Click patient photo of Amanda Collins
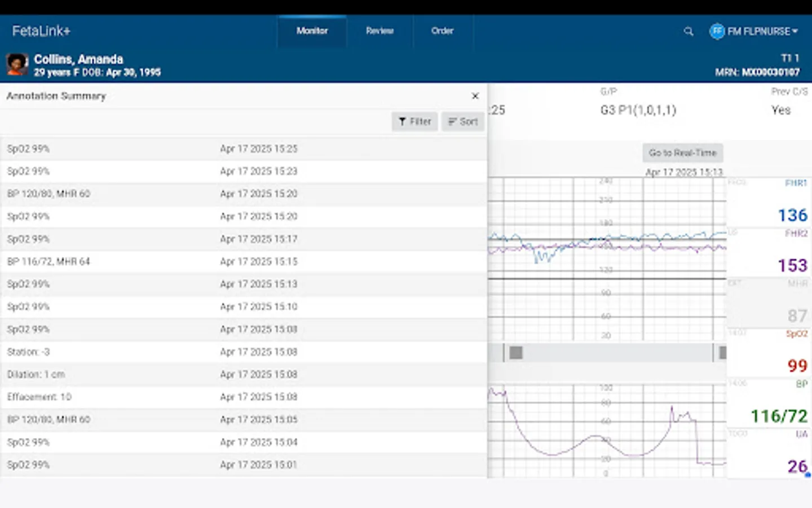Viewport: 812px width, 508px height. point(17,64)
